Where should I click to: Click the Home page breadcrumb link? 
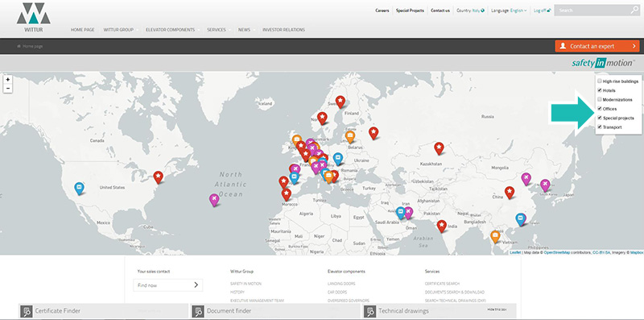32,46
